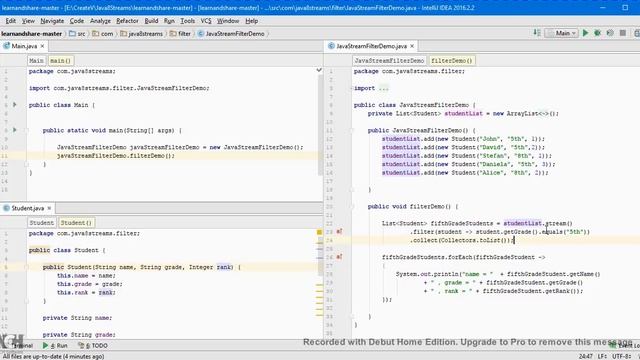Collapse the filterDemo method fold marker
Viewport: 640px width, 360px height.
(x=351, y=207)
